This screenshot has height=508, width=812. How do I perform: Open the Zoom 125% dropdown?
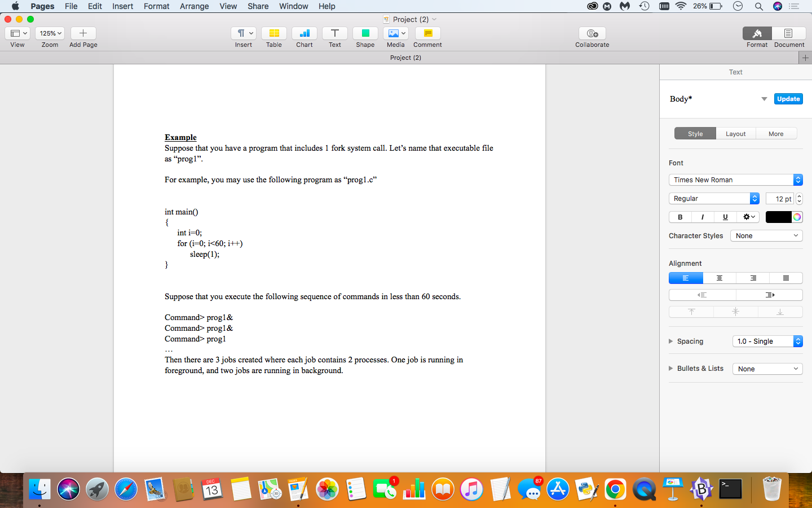[x=50, y=33]
